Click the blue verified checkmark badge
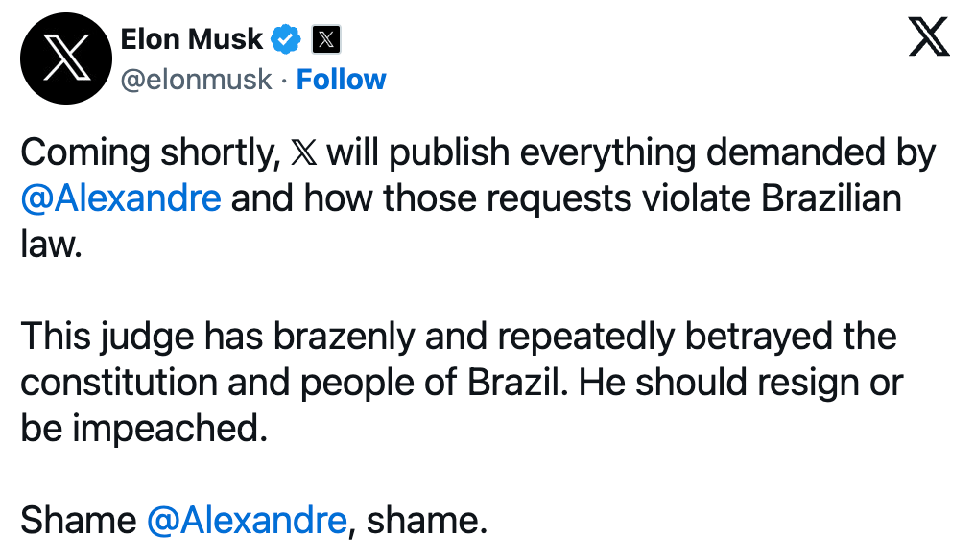975x560 pixels. (286, 39)
